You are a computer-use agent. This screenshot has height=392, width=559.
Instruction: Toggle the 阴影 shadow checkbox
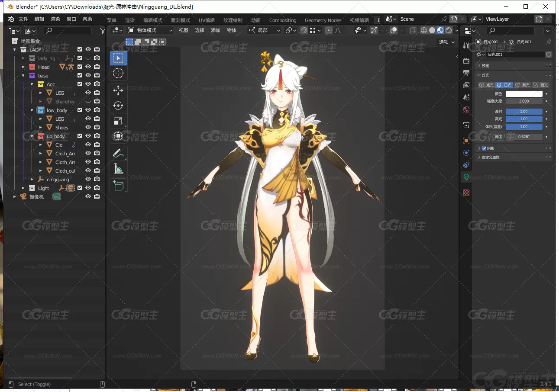click(x=484, y=148)
